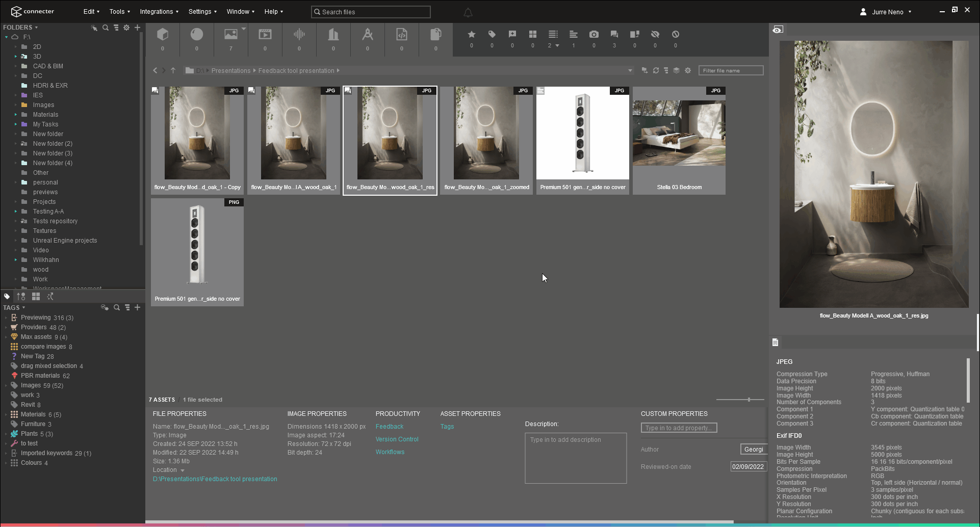980x527 pixels.
Task: Click the four-squares grid filter icon
Action: [533, 34]
